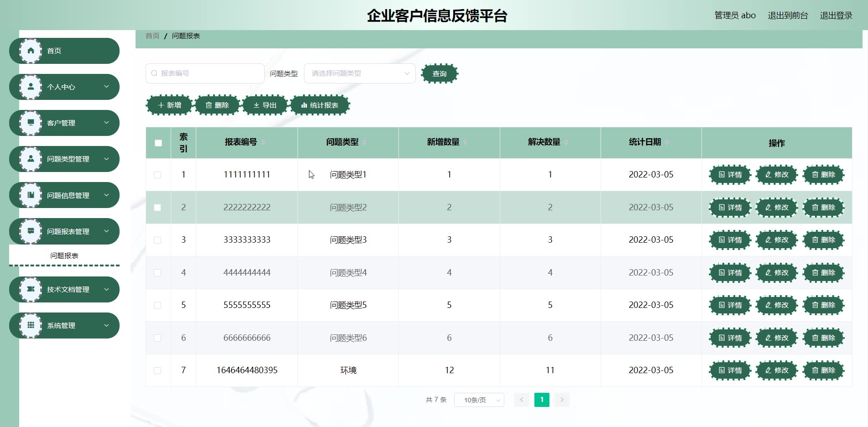This screenshot has height=427, width=868.
Task: Select the 问题报表 submenu item
Action: [x=64, y=255]
